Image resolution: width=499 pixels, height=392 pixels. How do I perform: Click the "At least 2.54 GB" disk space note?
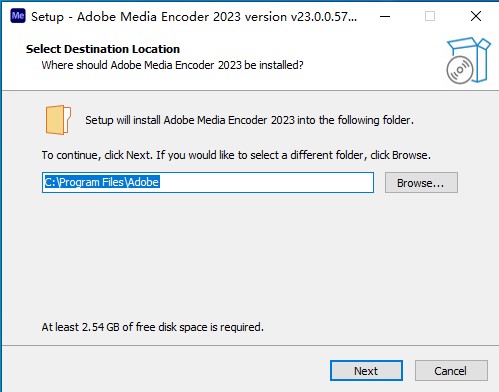(x=153, y=327)
